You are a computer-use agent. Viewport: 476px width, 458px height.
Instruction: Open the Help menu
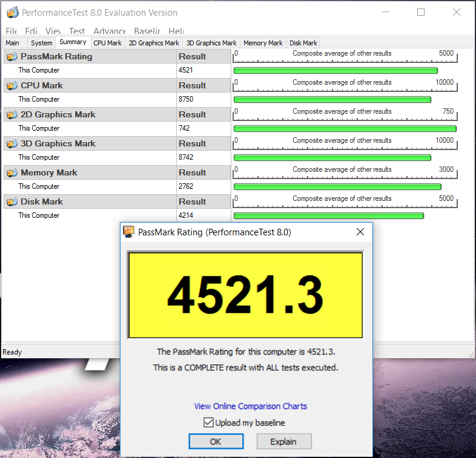(176, 31)
